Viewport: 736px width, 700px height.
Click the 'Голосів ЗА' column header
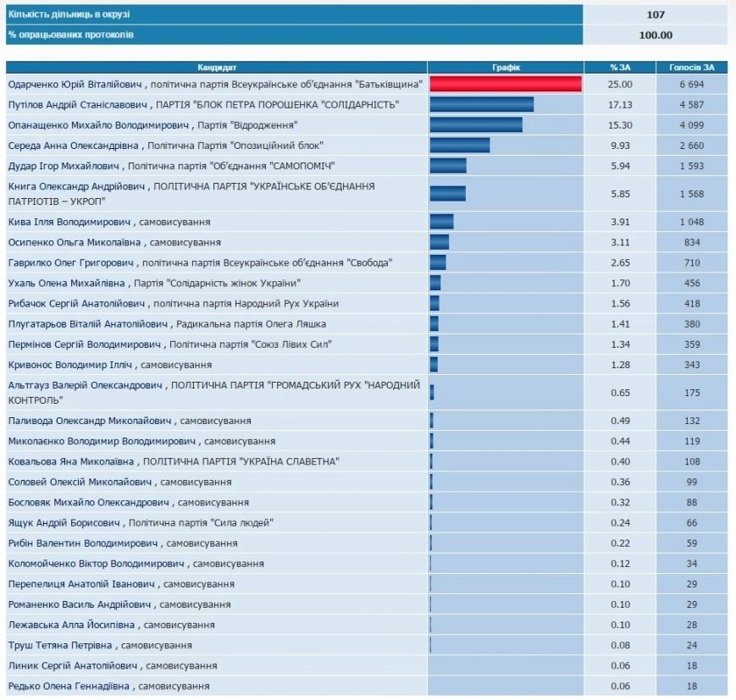click(x=692, y=67)
